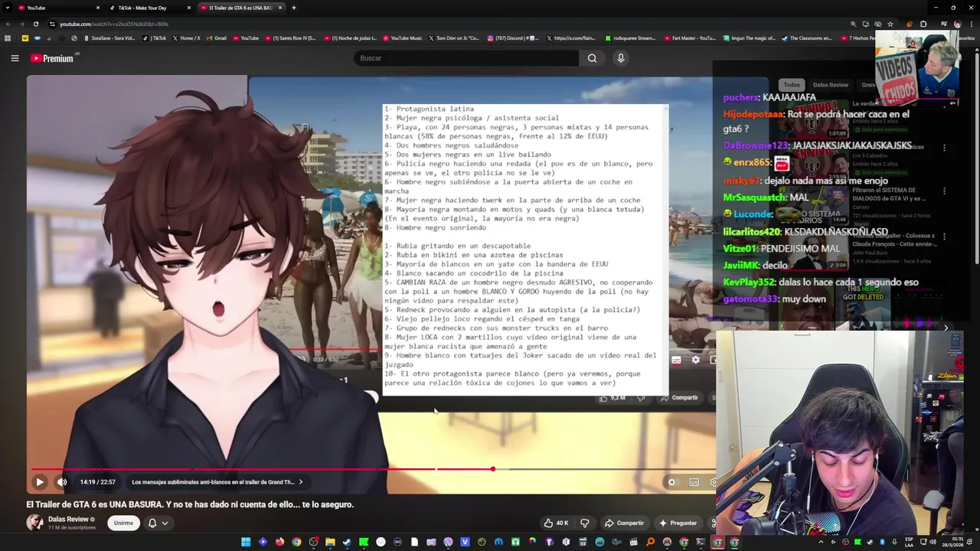Click in the Buscar search field

click(467, 58)
